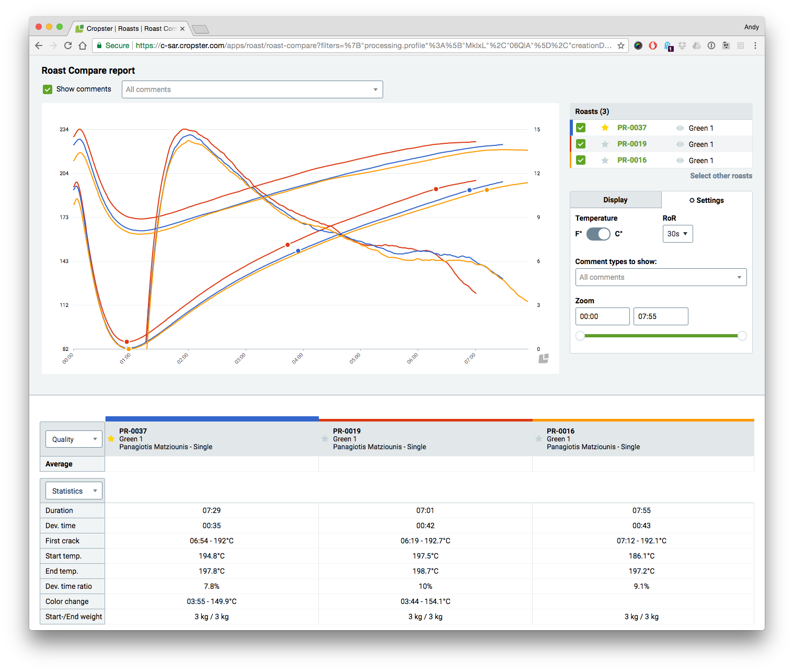Click the zoom end time field 07:55
Image resolution: width=794 pixels, height=672 pixels.
pos(661,316)
